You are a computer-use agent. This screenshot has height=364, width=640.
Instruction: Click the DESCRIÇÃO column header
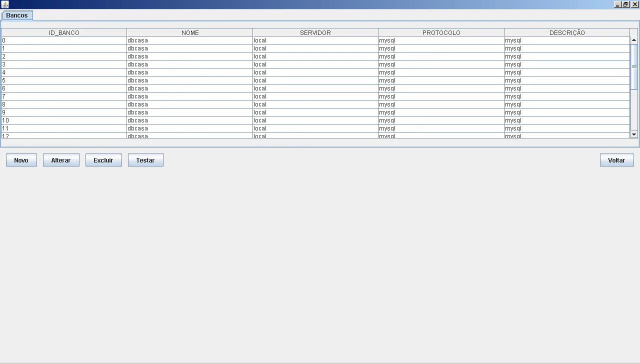point(567,32)
